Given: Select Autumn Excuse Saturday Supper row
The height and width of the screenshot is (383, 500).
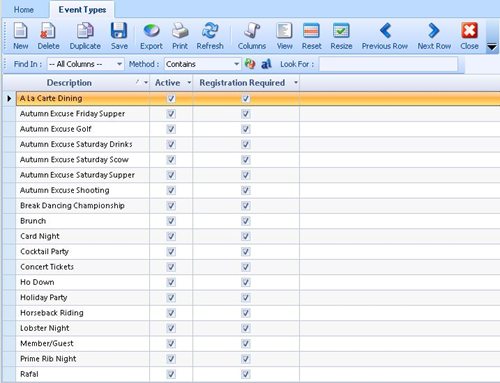Looking at the screenshot, I should 258,175.
